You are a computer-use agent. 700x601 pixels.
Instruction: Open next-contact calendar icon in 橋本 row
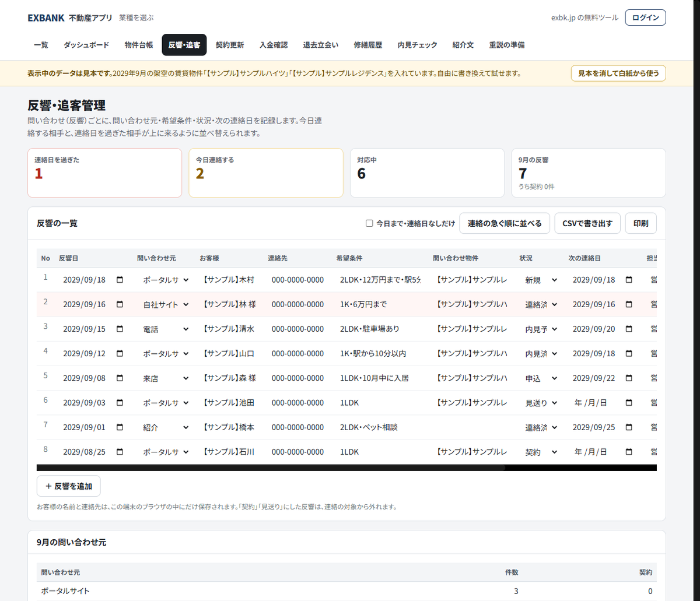[x=629, y=427]
